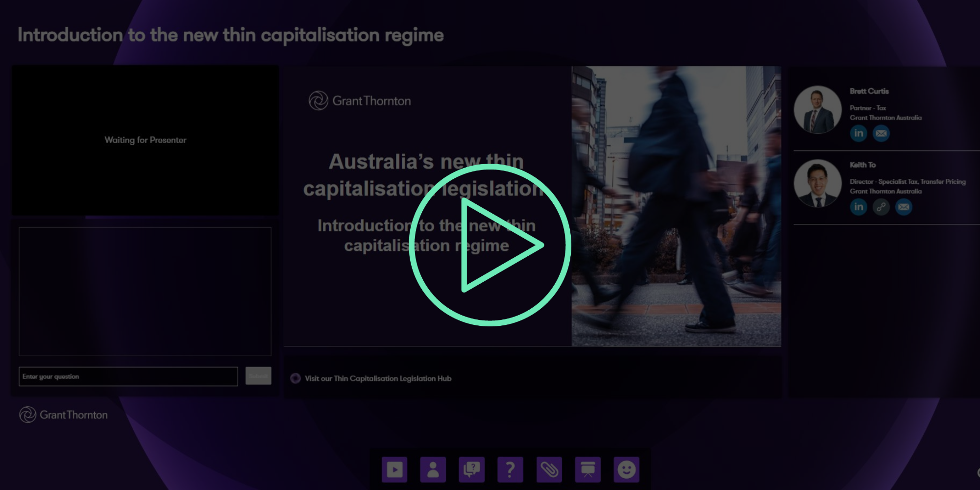
Task: Email Brett Curtis via envelope icon
Action: (881, 133)
